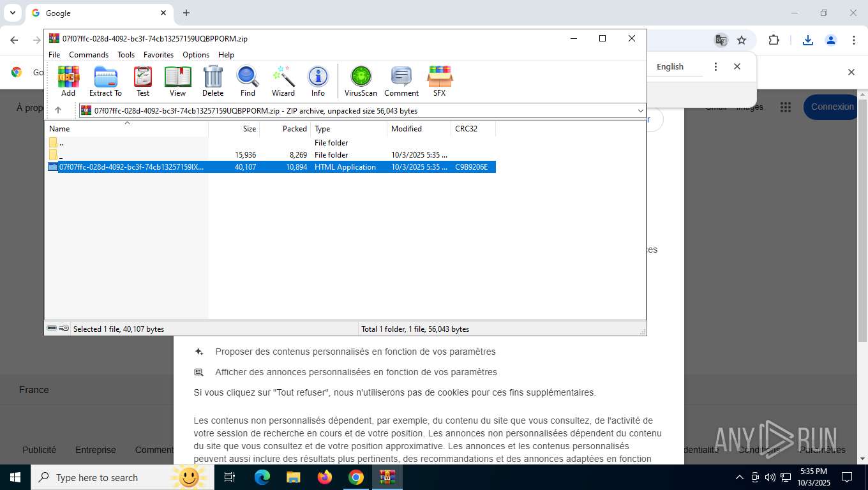The image size is (868, 490).
Task: Open Chrome profile icon
Action: coord(831,40)
